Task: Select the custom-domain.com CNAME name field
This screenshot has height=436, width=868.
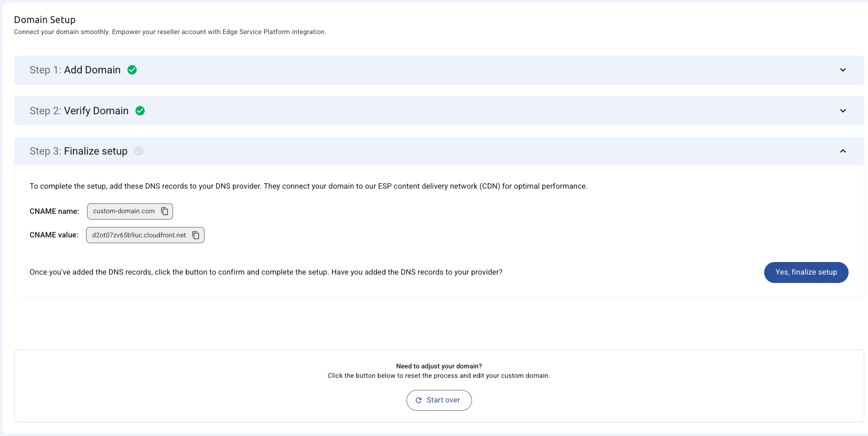Action: [130, 211]
